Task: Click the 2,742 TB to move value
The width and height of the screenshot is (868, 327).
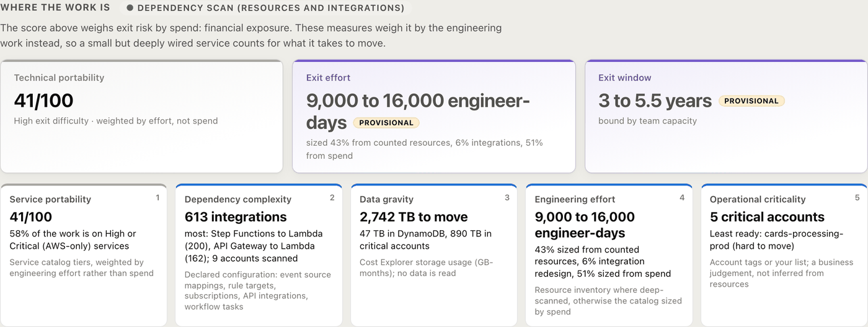Action: tap(414, 217)
